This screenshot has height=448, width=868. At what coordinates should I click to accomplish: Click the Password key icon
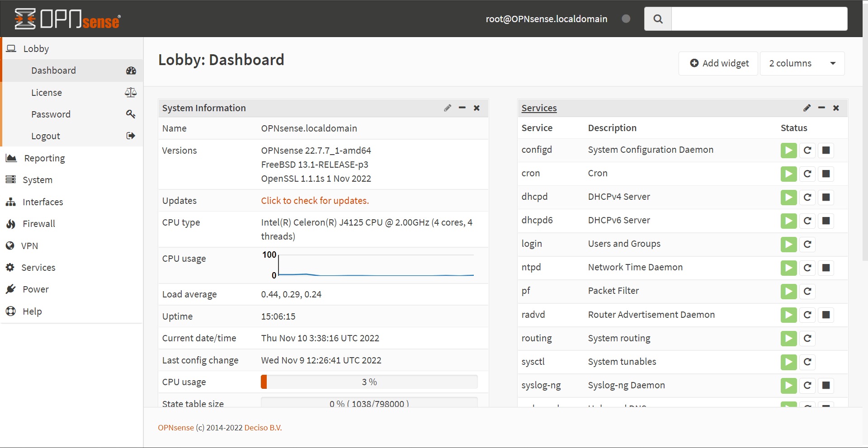pyautogui.click(x=131, y=114)
